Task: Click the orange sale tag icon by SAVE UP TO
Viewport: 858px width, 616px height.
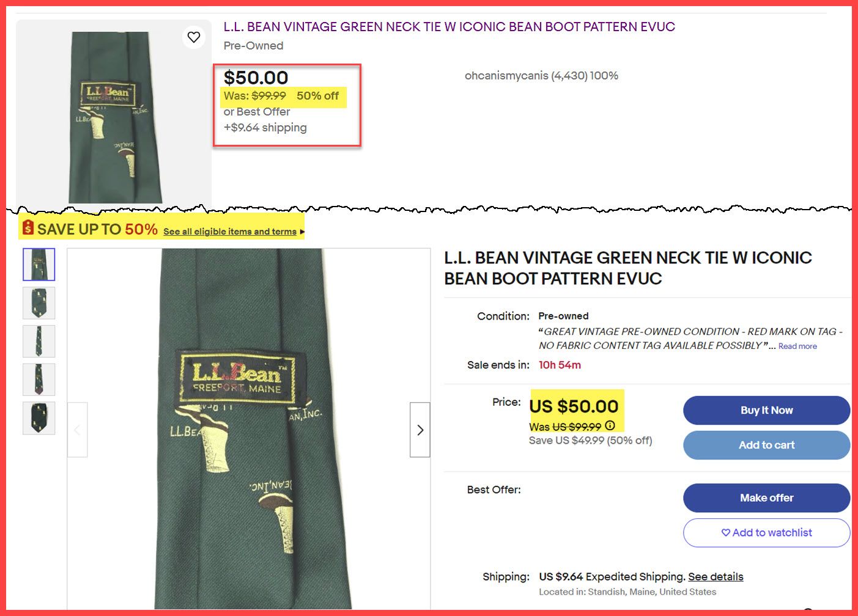Action: coord(28,228)
